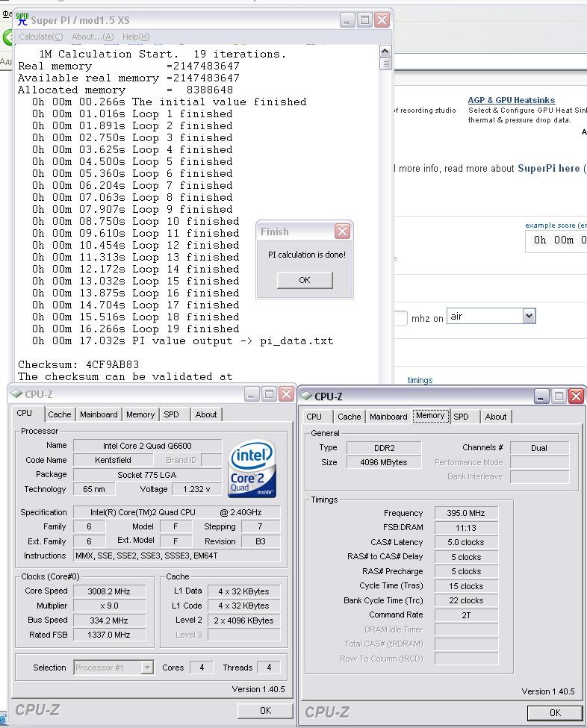The width and height of the screenshot is (587, 728).
Task: Click the Super PI scrollbar thumb
Action: [x=385, y=63]
